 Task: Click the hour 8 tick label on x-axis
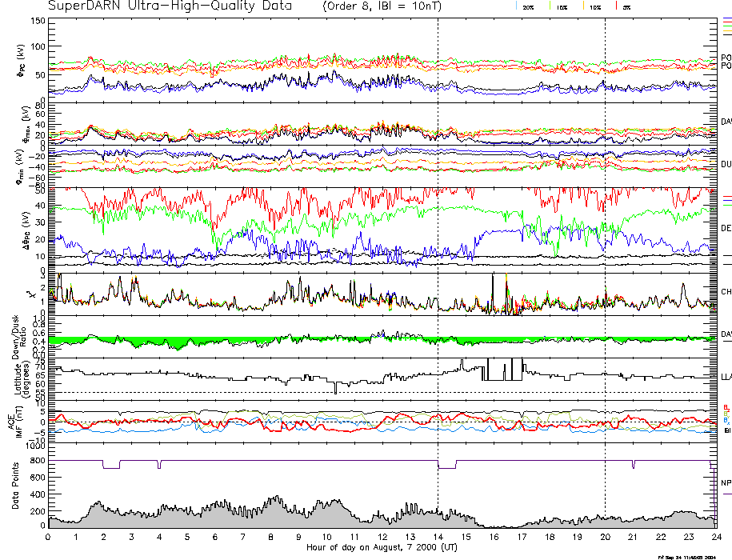(271, 538)
